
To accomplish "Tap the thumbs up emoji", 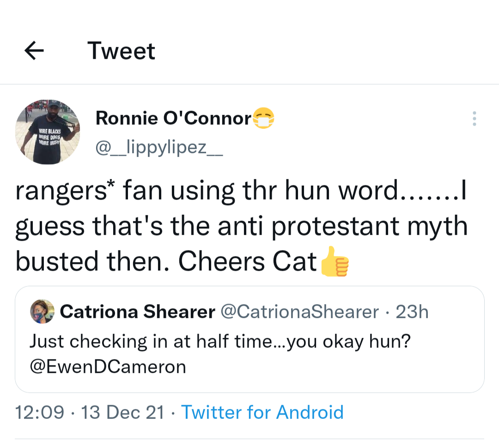I will [x=335, y=261].
